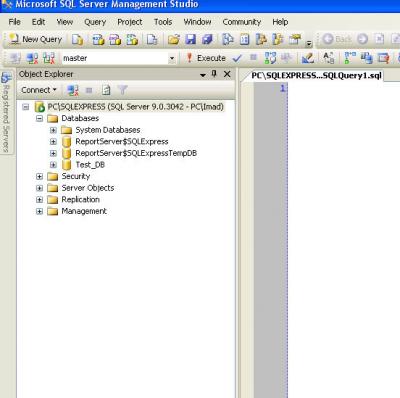Image resolution: width=400 pixels, height=398 pixels.
Task: Cancel executing query with the stop icon
Action: (253, 58)
